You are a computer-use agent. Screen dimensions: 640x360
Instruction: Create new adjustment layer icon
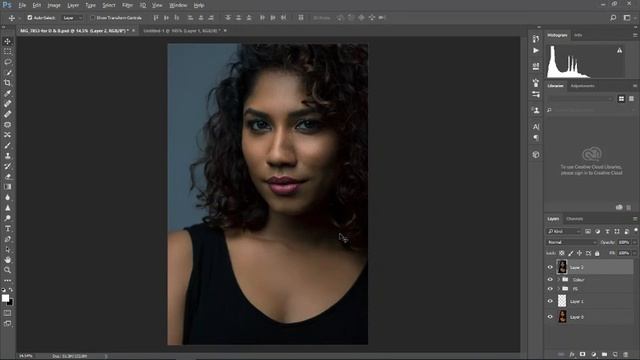click(593, 354)
